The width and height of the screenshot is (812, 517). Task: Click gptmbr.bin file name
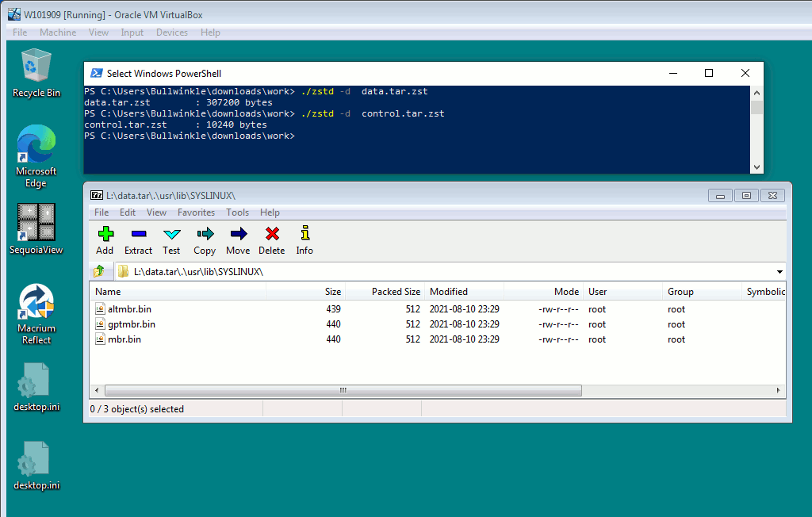[132, 324]
